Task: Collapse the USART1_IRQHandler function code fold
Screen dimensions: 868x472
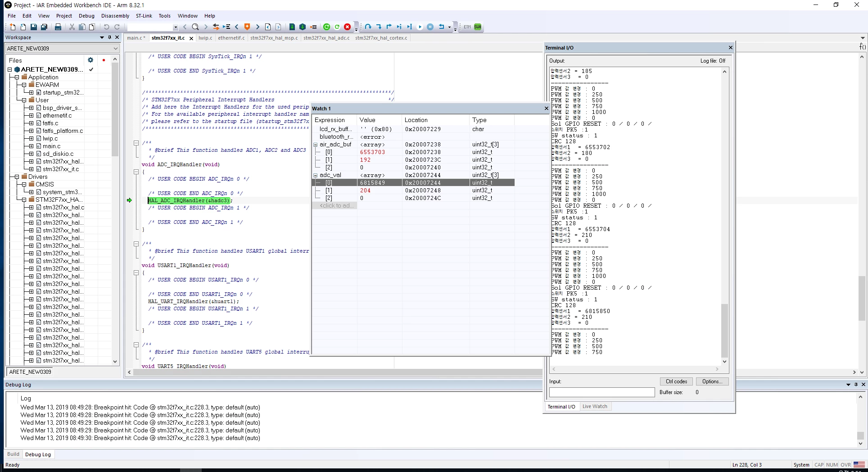Action: click(x=136, y=272)
